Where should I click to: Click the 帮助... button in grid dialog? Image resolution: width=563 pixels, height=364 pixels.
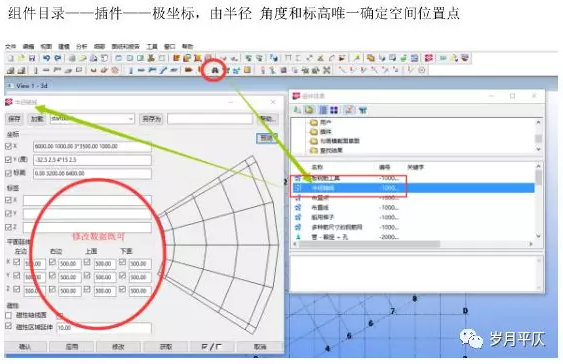coord(268,119)
